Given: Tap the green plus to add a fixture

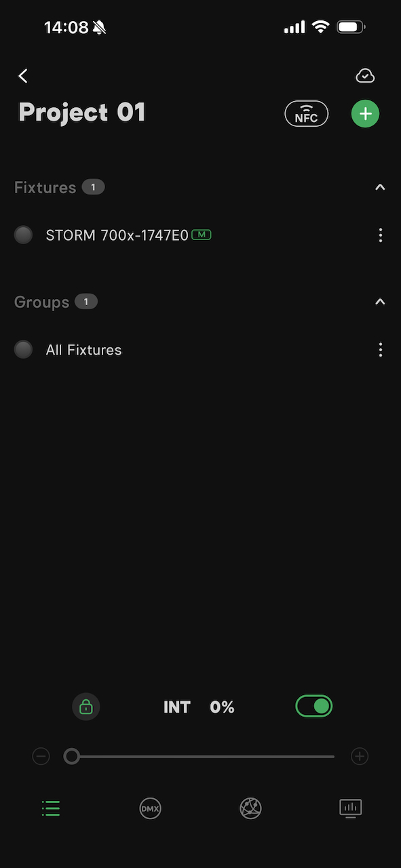Looking at the screenshot, I should coord(365,113).
